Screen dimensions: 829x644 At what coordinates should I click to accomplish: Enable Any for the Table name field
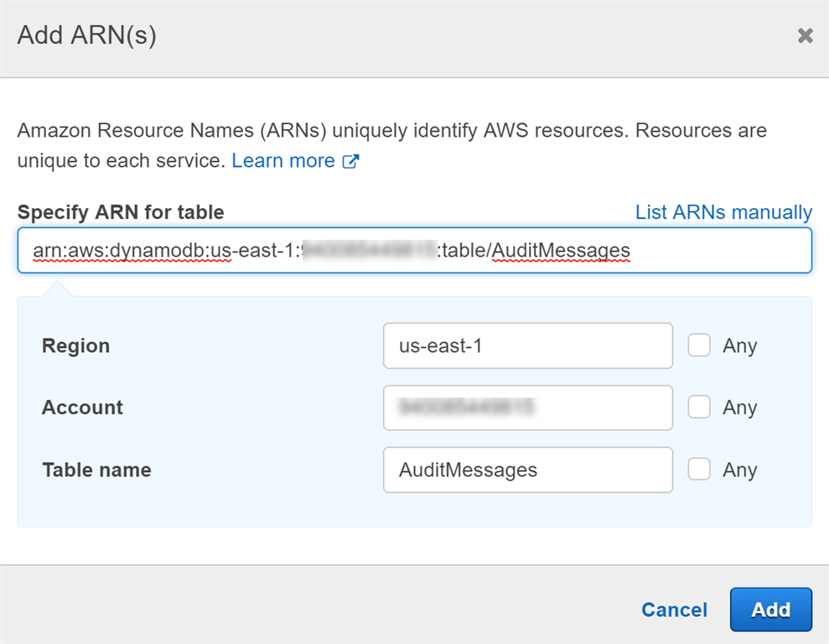click(x=700, y=470)
